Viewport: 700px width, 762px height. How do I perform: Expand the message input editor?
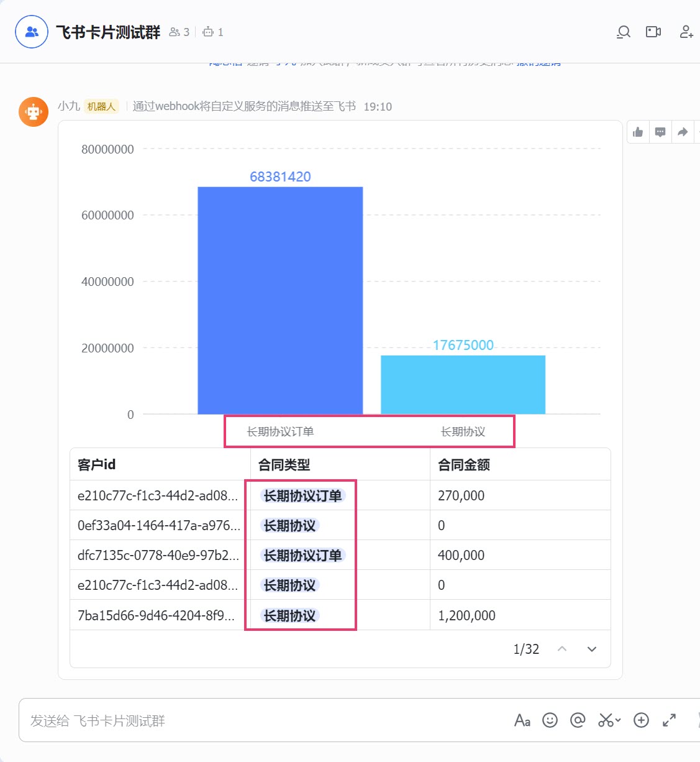click(669, 720)
